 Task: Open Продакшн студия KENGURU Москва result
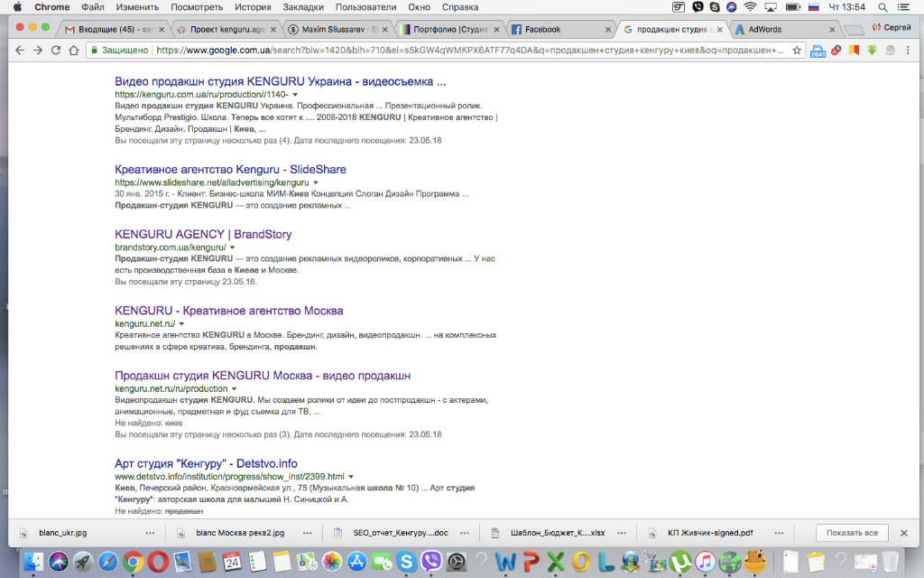(263, 376)
